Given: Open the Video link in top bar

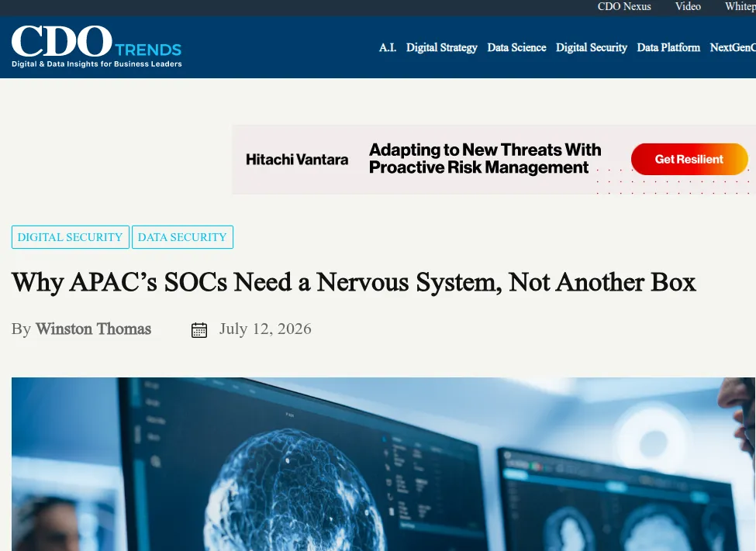Looking at the screenshot, I should 688,7.
